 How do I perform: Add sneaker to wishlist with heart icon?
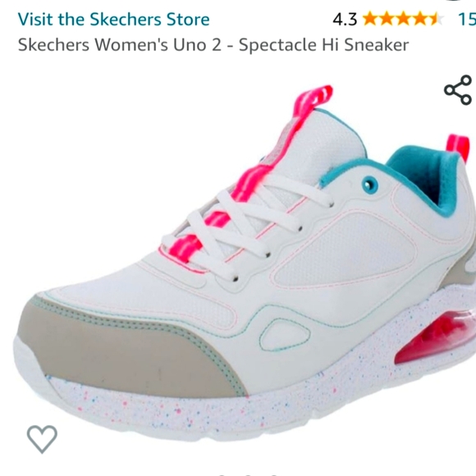tap(42, 439)
